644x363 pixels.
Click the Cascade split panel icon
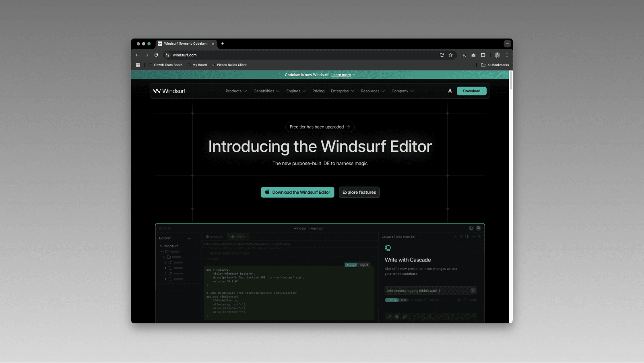(467, 236)
